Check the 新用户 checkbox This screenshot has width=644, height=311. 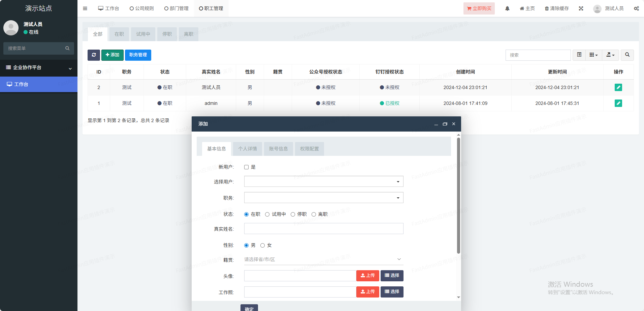point(247,167)
